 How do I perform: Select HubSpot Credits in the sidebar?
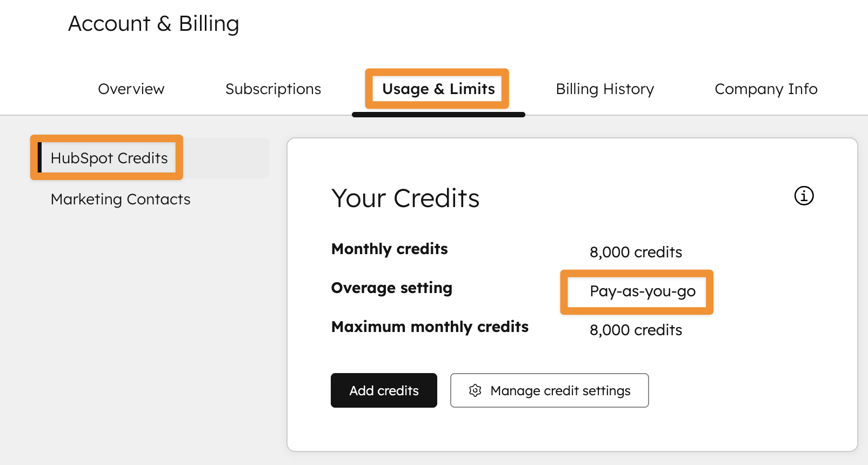pyautogui.click(x=109, y=158)
